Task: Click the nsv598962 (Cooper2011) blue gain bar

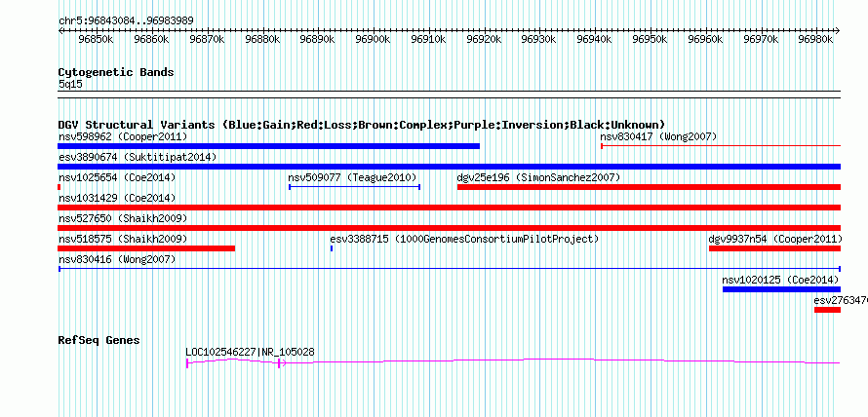Action: [268, 146]
